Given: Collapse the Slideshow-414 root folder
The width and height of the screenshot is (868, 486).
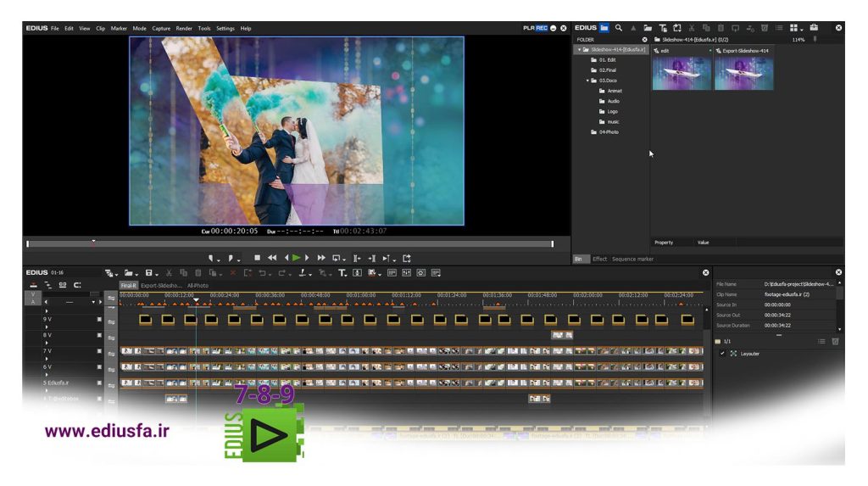Looking at the screenshot, I should (x=580, y=50).
